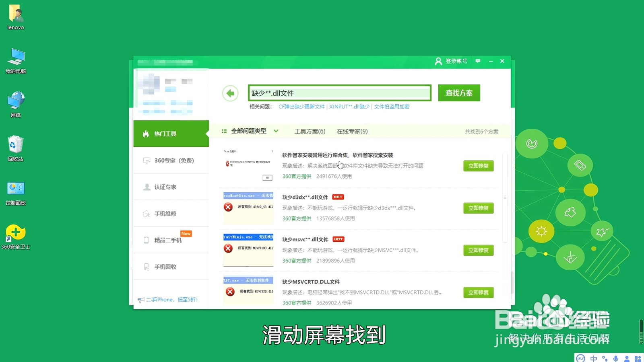
Task: Expand the 全部问题类型 dropdown
Action: [x=250, y=131]
